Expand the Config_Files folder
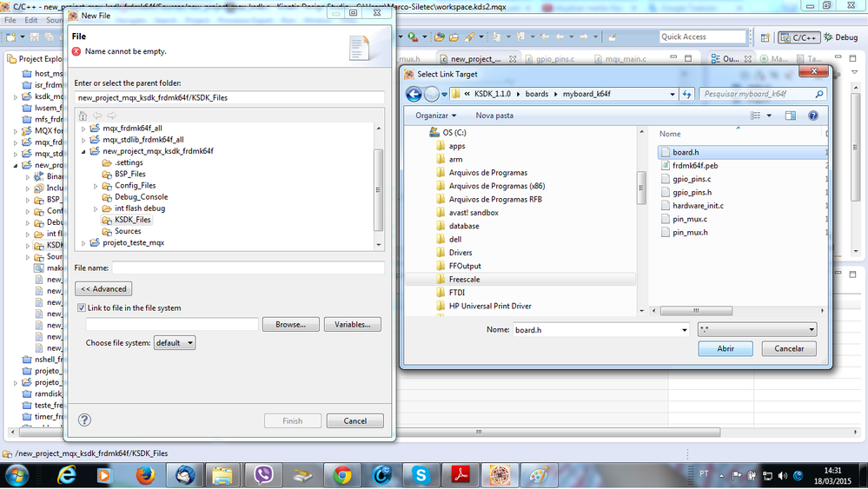 tap(96, 186)
